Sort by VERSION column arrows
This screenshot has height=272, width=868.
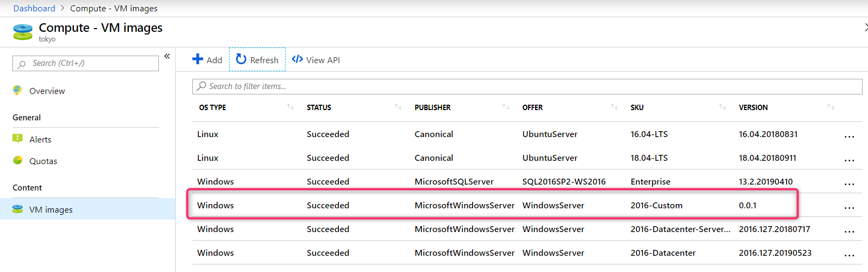click(x=831, y=107)
